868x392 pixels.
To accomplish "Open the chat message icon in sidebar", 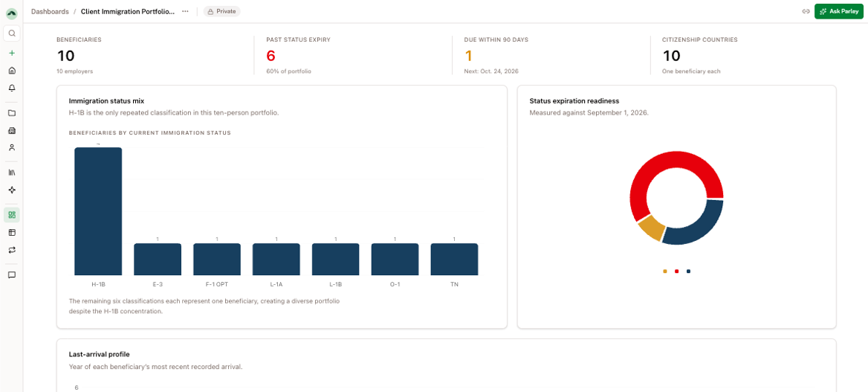I will (x=12, y=274).
